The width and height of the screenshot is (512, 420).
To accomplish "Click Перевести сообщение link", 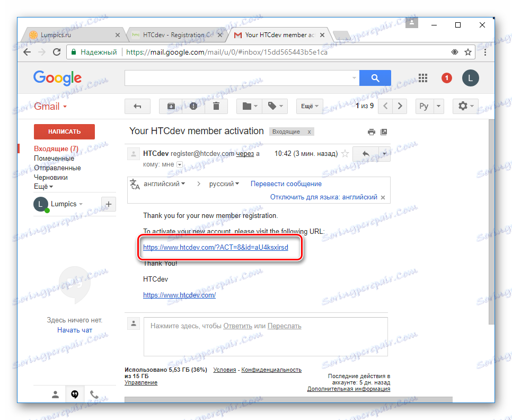I will tap(286, 184).
